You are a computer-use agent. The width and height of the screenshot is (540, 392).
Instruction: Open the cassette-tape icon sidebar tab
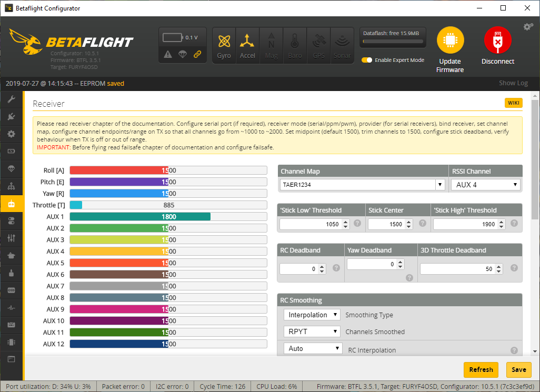pyautogui.click(x=12, y=325)
